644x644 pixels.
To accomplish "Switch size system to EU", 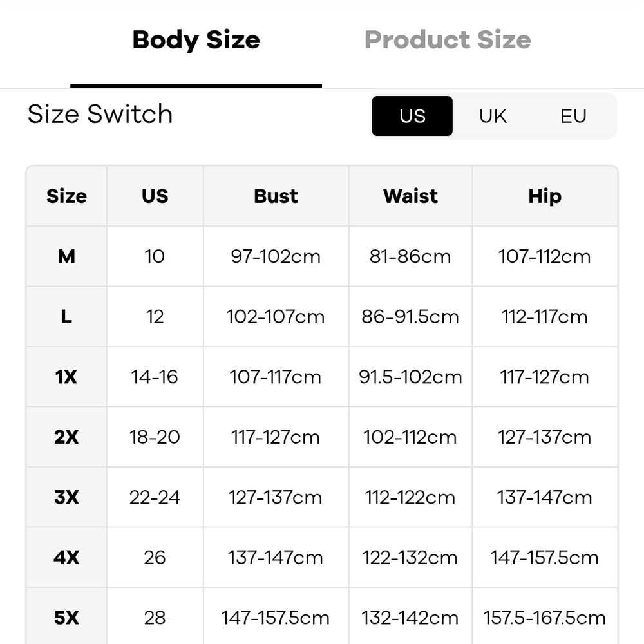I will point(573,116).
